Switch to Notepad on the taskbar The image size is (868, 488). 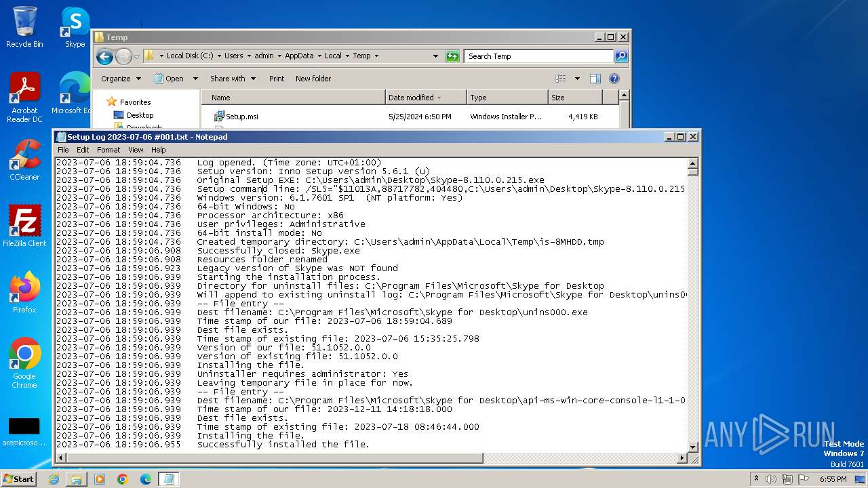pos(169,479)
